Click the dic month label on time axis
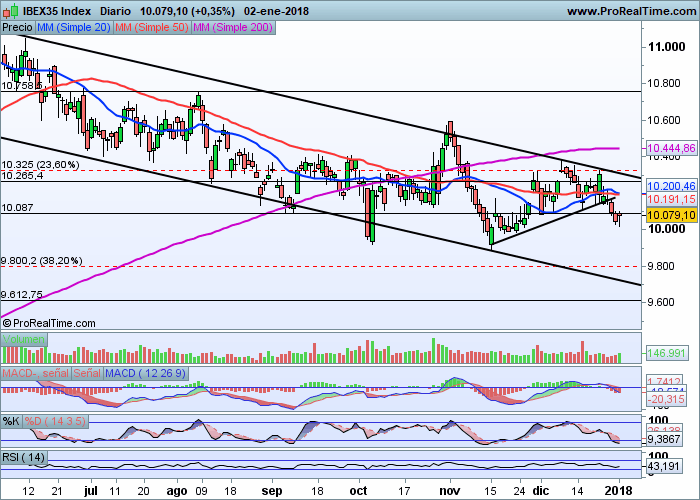The image size is (700, 500). [x=541, y=491]
